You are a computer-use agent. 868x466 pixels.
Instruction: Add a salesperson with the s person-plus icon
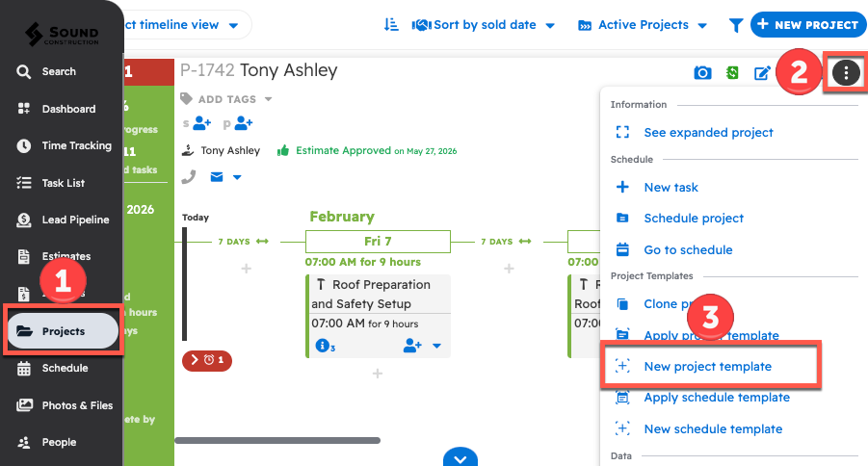(201, 123)
